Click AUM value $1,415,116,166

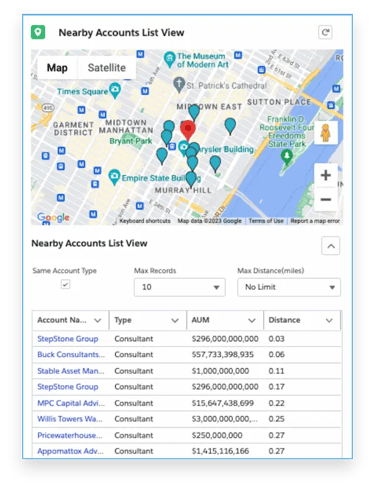pos(220,451)
